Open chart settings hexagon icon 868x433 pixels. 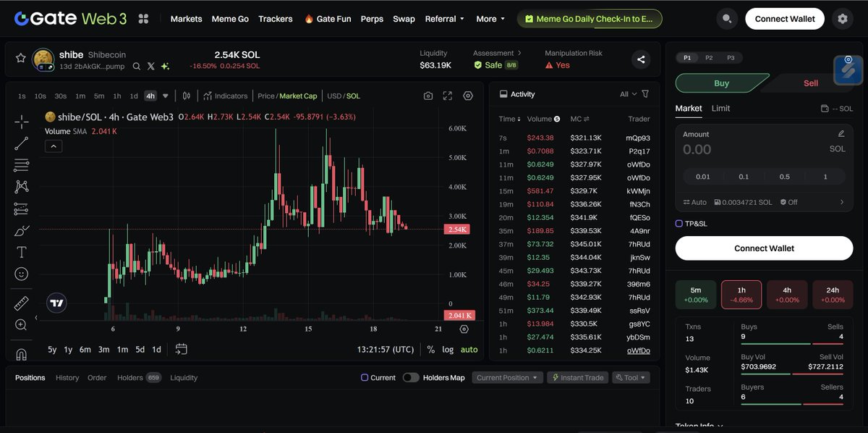(468, 96)
